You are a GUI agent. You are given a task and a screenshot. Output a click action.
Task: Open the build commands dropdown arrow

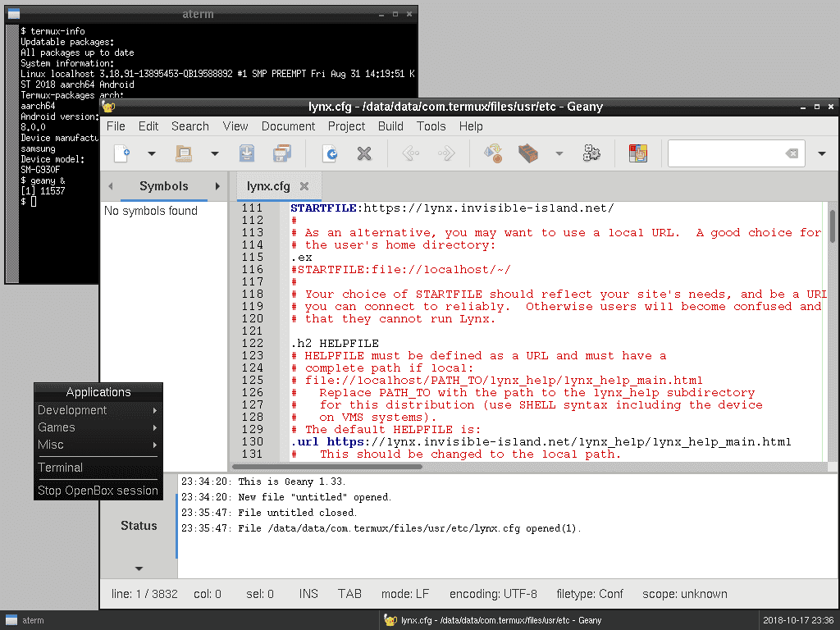coord(560,153)
